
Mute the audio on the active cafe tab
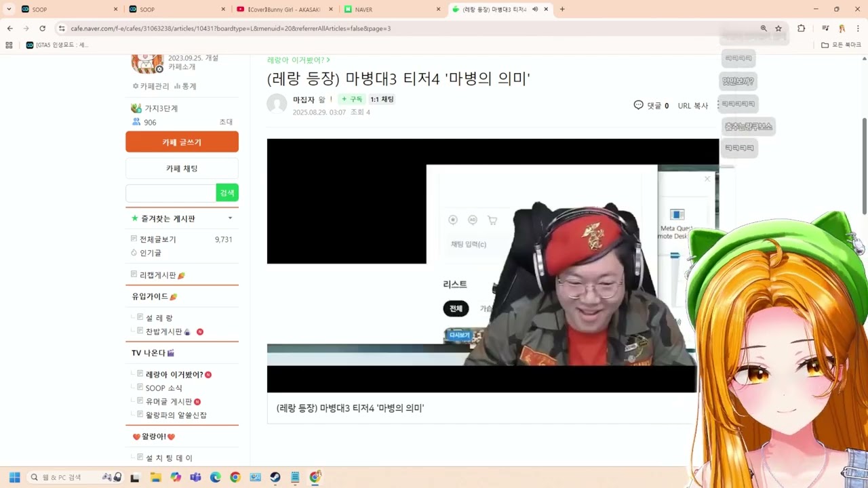pyautogui.click(x=535, y=9)
